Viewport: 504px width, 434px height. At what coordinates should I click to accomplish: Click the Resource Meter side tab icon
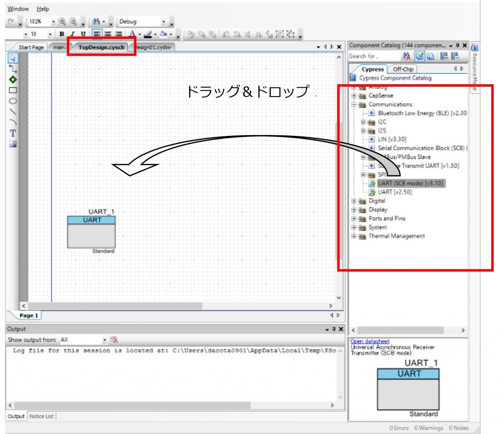point(475,47)
